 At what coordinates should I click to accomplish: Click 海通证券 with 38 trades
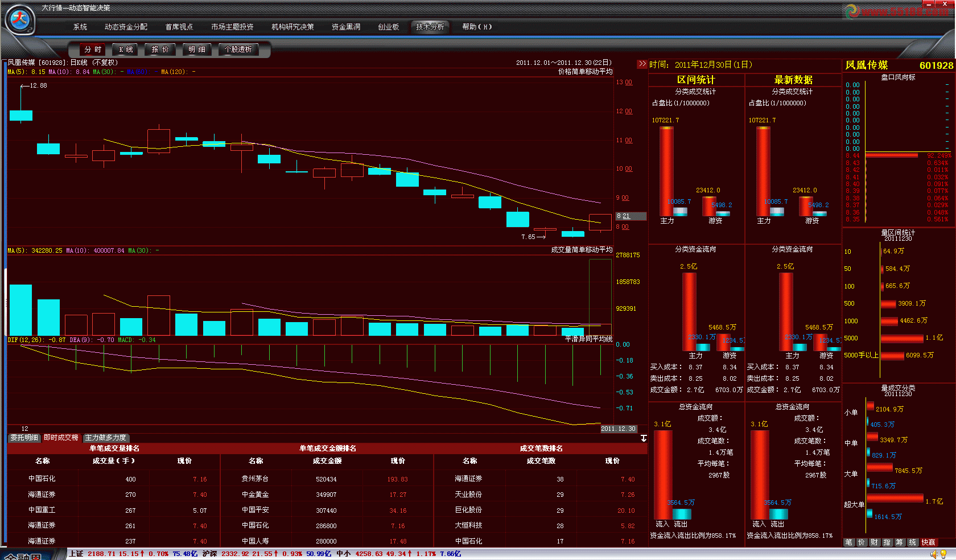[468, 479]
